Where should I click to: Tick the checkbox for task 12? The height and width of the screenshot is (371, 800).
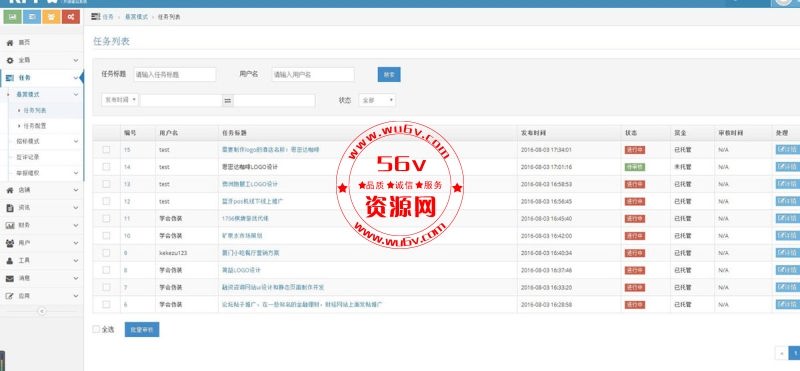click(106, 201)
